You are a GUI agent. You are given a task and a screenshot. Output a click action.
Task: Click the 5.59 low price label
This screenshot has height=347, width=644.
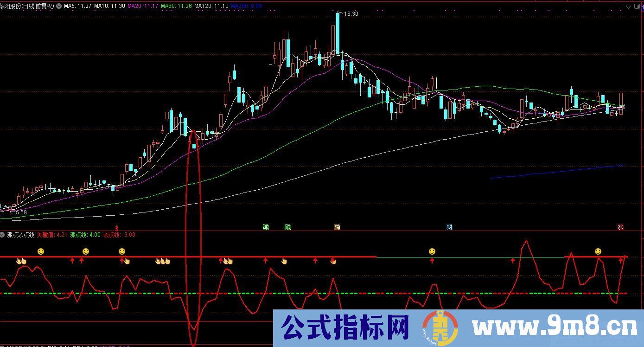[x=21, y=212]
